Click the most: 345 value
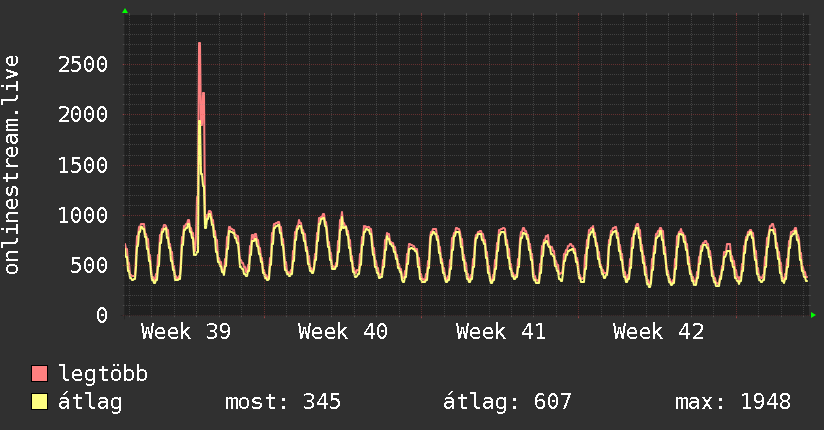Viewport: 824px width, 430px height. [283, 402]
